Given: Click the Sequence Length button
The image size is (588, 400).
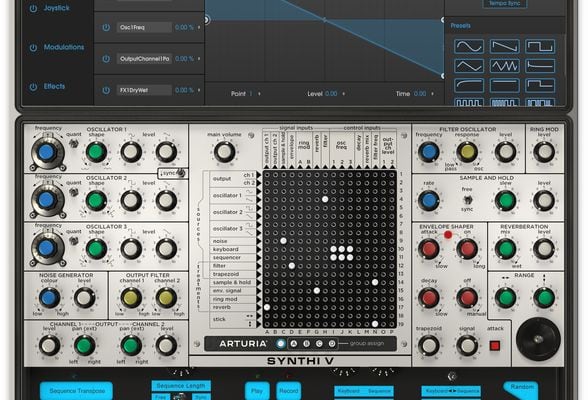Looking at the screenshot, I should pyautogui.click(x=181, y=386).
